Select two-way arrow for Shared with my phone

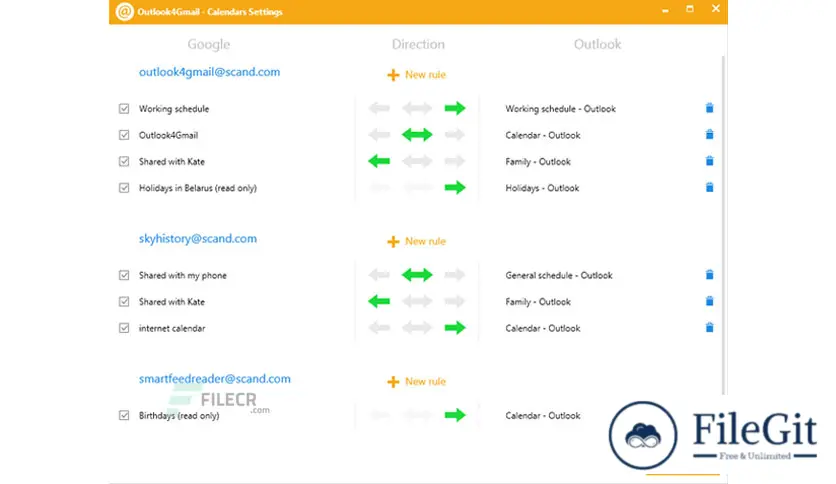click(x=417, y=275)
